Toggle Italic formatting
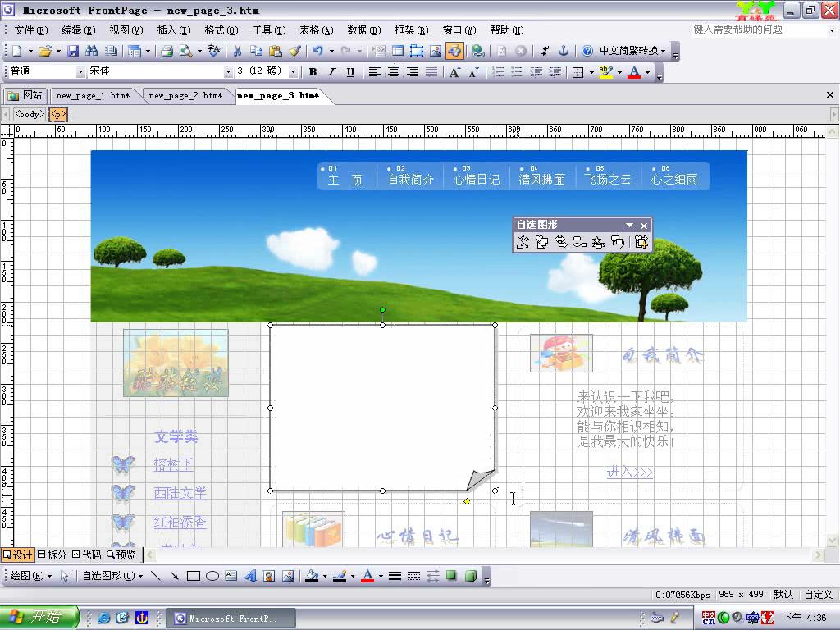840x630 pixels. click(331, 72)
